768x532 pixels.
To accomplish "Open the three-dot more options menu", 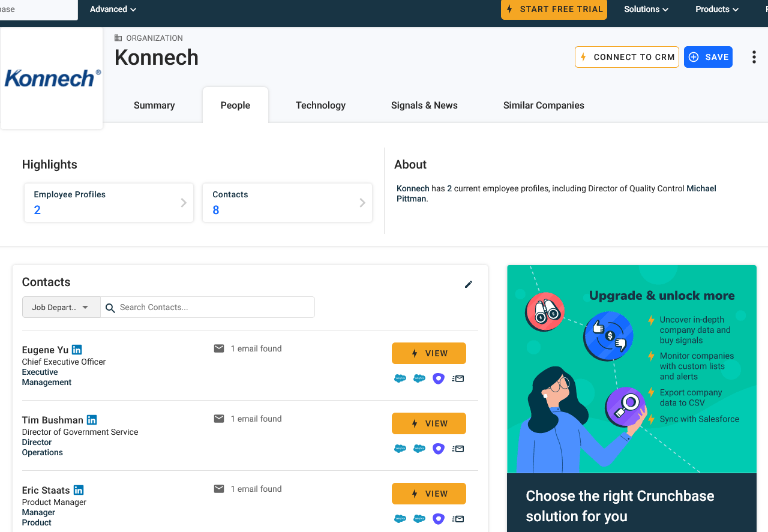I will pyautogui.click(x=754, y=57).
